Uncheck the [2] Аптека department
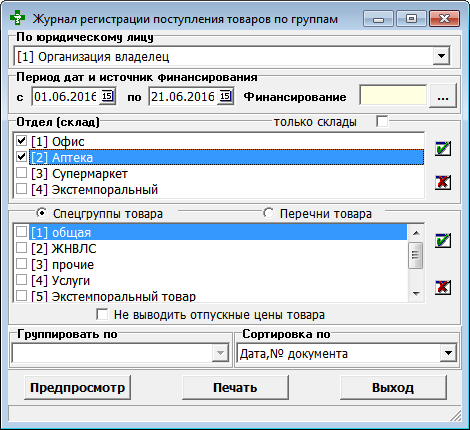The height and width of the screenshot is (430, 470). (22, 157)
